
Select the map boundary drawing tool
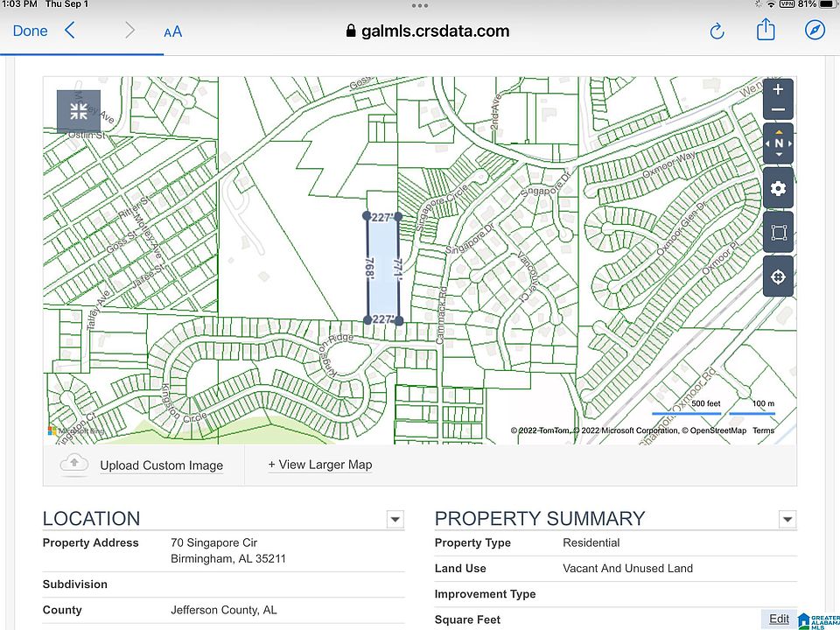[778, 232]
